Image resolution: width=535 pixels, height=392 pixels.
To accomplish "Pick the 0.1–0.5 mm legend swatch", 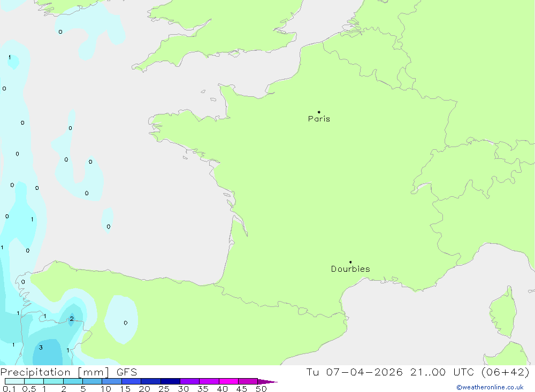I will (x=14, y=381).
